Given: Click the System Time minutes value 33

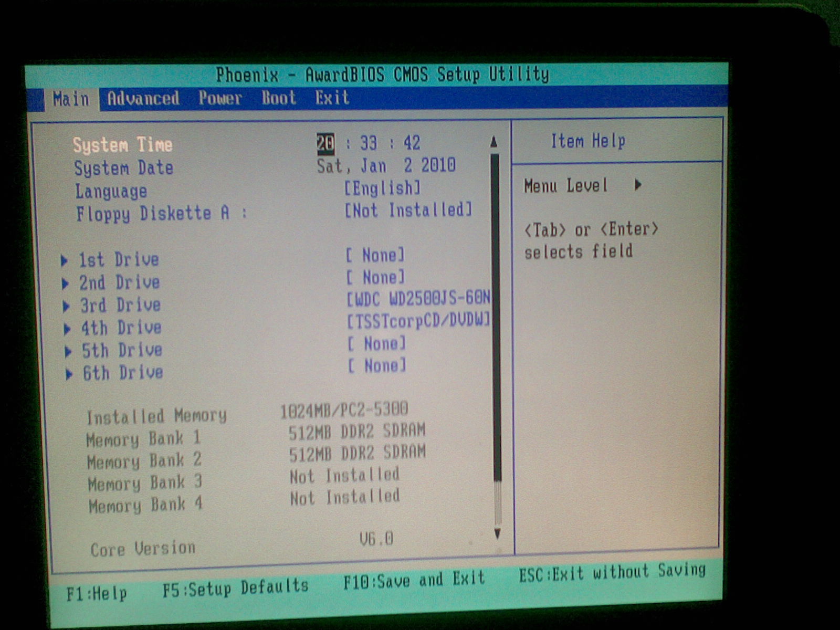Looking at the screenshot, I should [x=369, y=143].
